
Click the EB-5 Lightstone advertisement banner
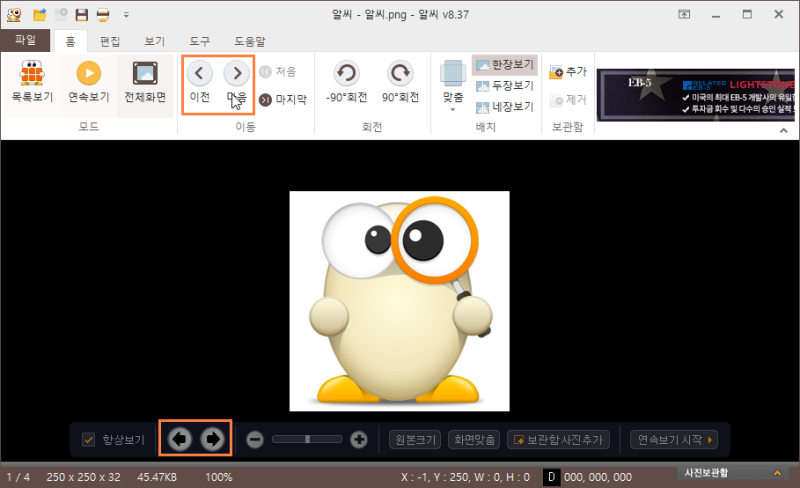click(x=695, y=95)
